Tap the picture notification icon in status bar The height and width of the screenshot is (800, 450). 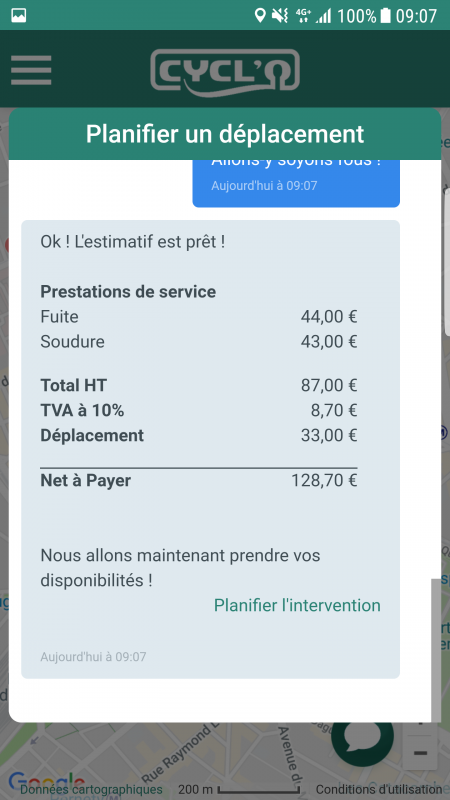click(19, 15)
